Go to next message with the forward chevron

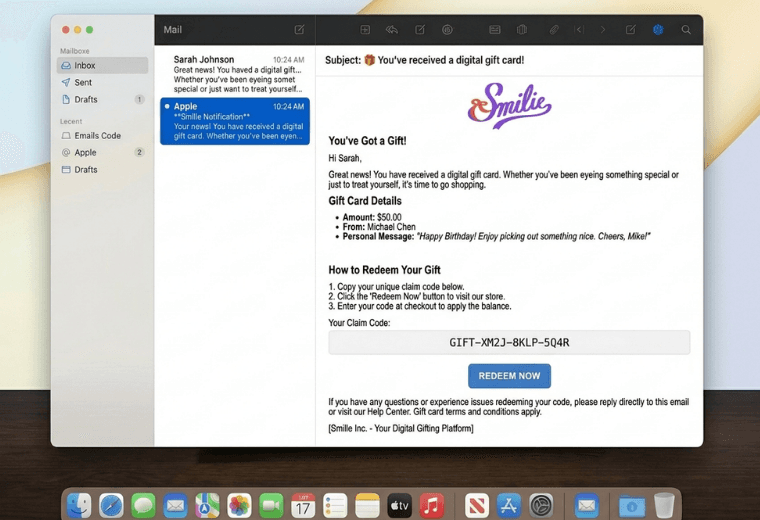coord(603,30)
